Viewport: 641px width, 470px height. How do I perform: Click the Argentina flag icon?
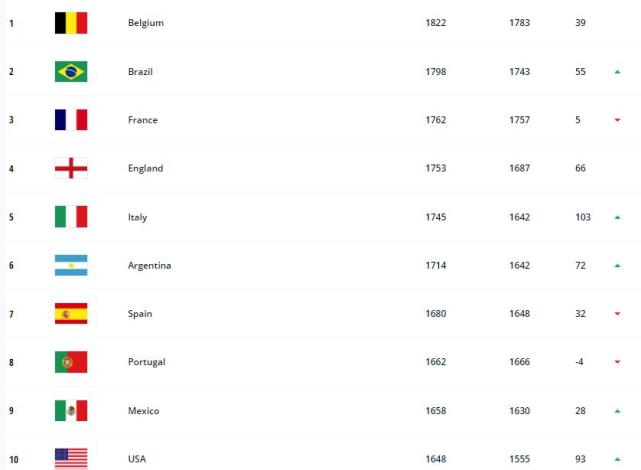click(71, 265)
